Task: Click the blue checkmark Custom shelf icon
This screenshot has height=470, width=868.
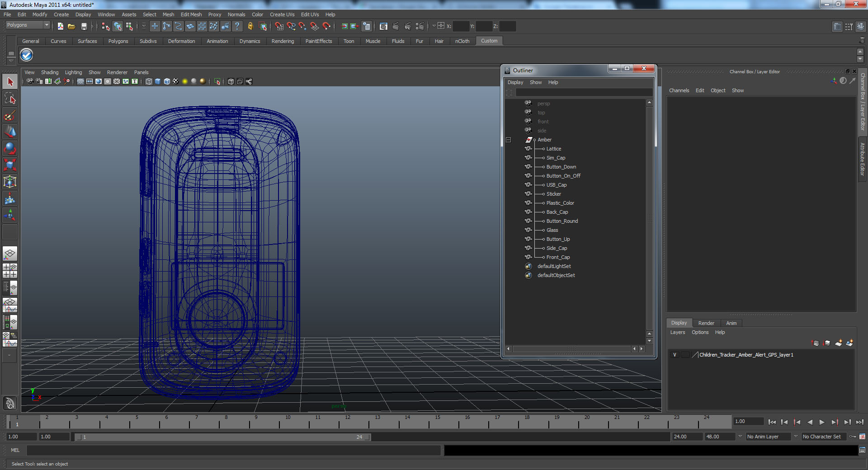Action: pyautogui.click(x=27, y=55)
